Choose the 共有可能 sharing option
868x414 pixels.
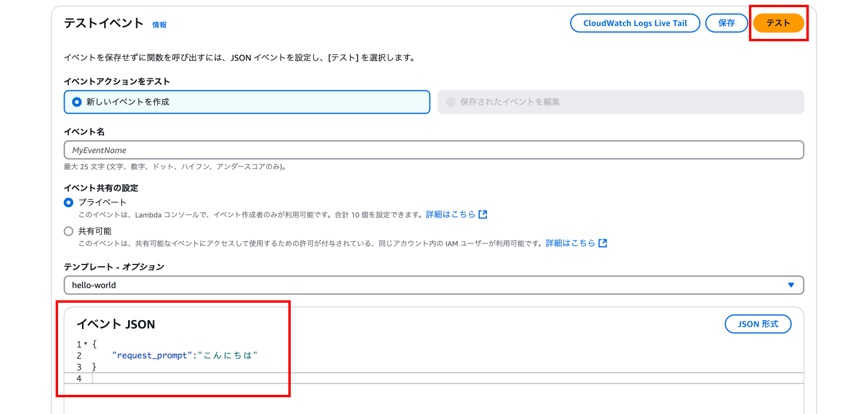pos(69,231)
